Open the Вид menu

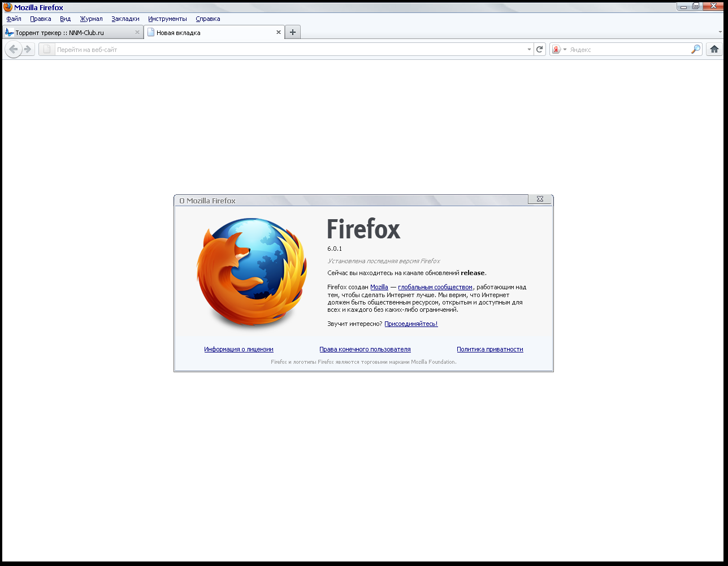tap(66, 19)
